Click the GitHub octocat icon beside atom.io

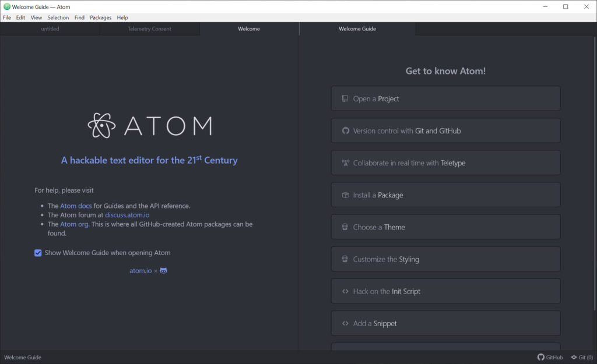point(163,271)
